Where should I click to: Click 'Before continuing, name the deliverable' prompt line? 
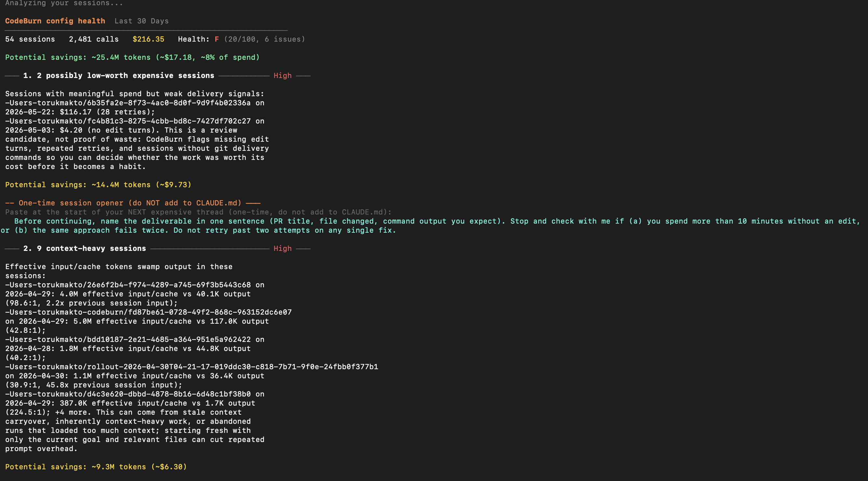pyautogui.click(x=437, y=221)
